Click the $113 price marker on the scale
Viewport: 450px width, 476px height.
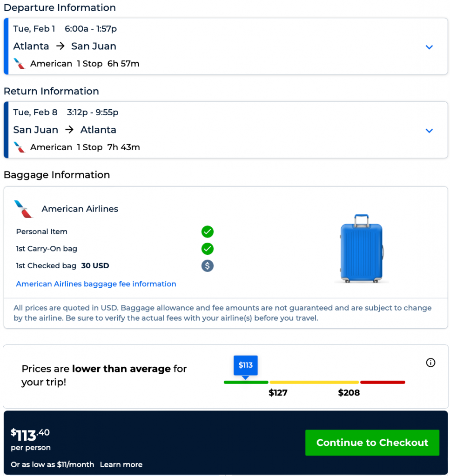245,365
